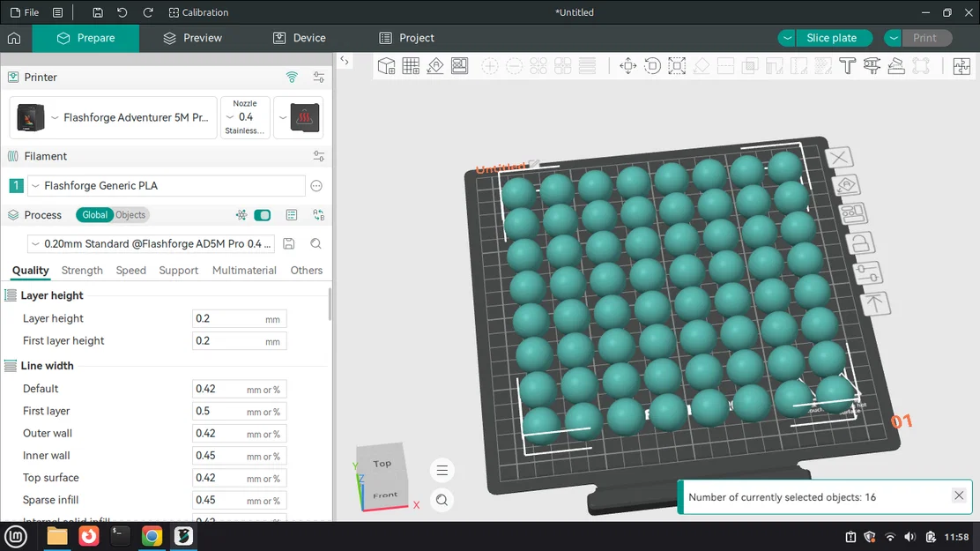Expand the Slice plate options chevron

(x=787, y=38)
